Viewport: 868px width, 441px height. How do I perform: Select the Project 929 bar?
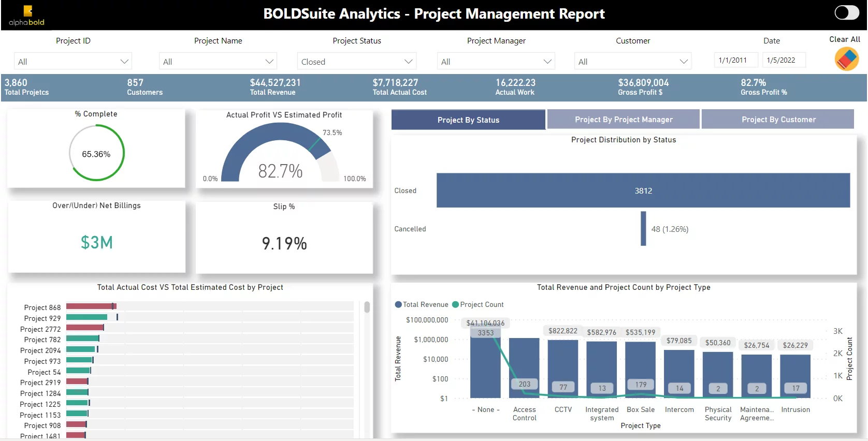click(x=86, y=317)
